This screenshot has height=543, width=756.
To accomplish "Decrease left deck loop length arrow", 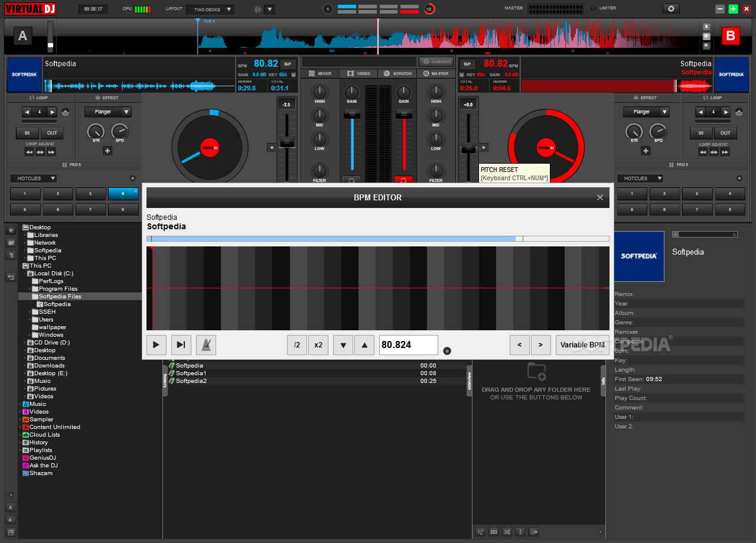I will coord(27,112).
